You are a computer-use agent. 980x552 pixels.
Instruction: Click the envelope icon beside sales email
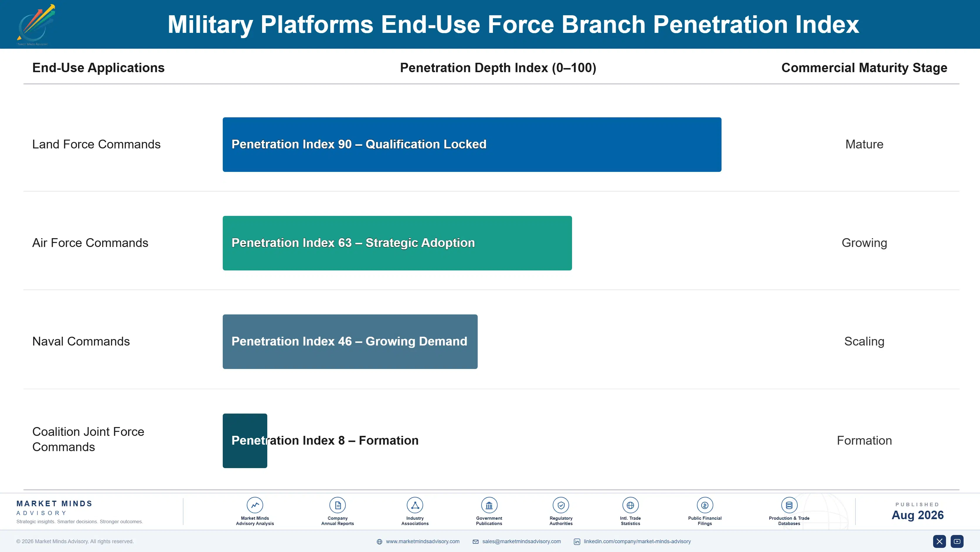coord(476,542)
